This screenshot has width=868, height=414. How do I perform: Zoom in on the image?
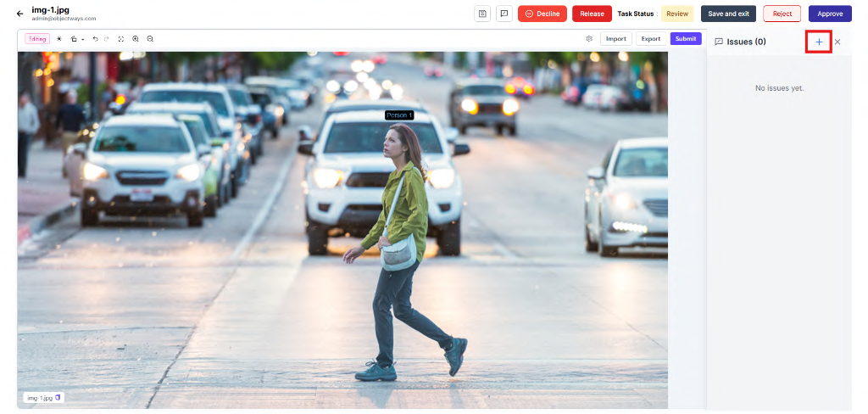pos(135,39)
